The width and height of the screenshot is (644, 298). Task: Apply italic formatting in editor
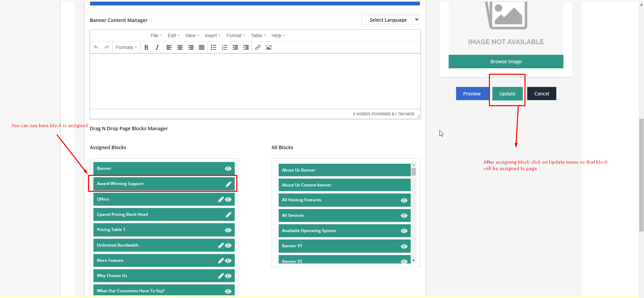[157, 48]
